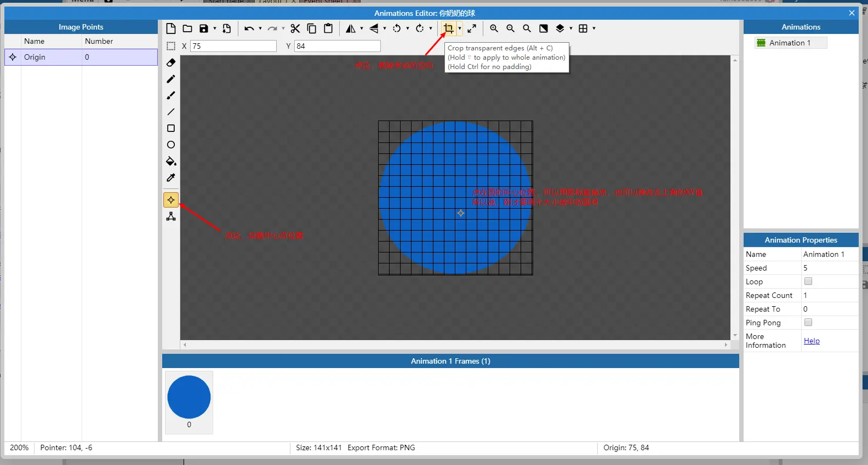Select the origin and image points tool
868x465 pixels.
click(x=171, y=200)
